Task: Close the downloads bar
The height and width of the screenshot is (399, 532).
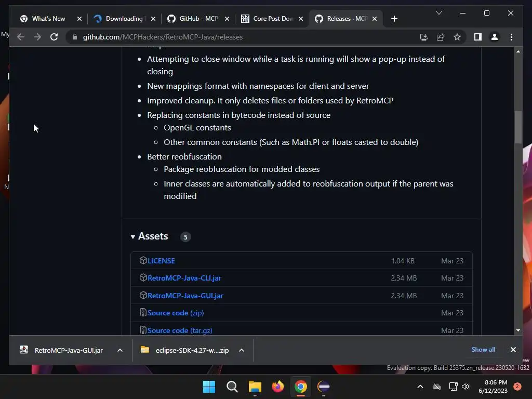Action: pyautogui.click(x=513, y=350)
